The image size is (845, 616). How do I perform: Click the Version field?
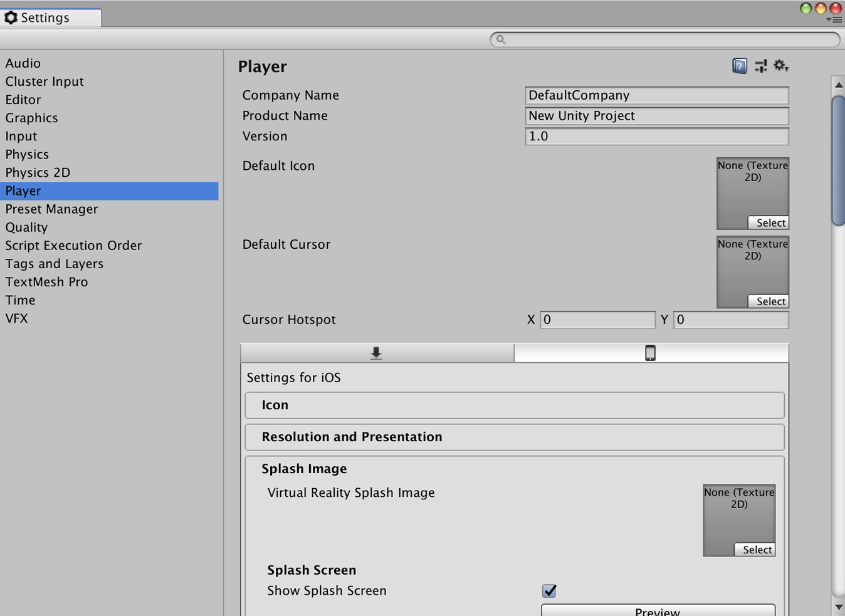point(657,137)
